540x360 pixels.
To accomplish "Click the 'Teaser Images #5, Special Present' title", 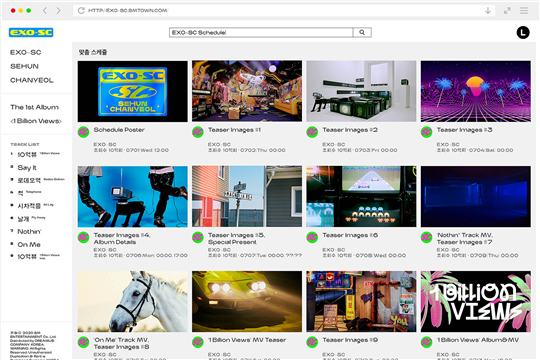I will 236,238.
